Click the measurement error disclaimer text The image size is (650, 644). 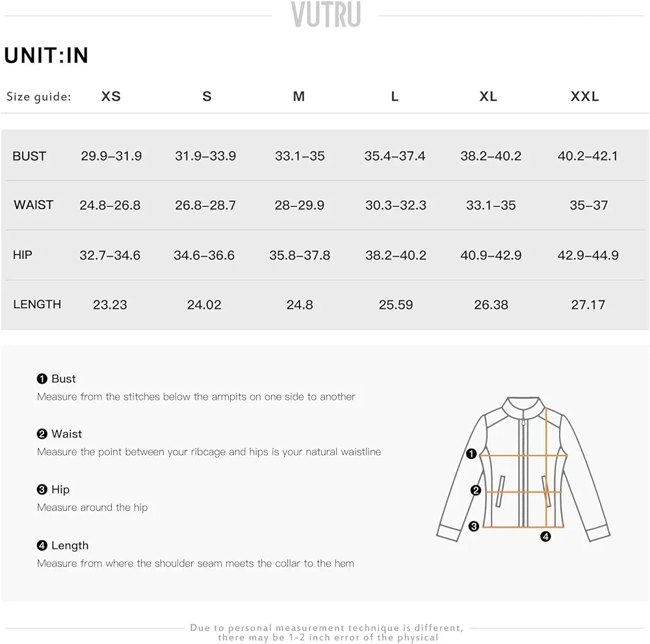(x=326, y=633)
